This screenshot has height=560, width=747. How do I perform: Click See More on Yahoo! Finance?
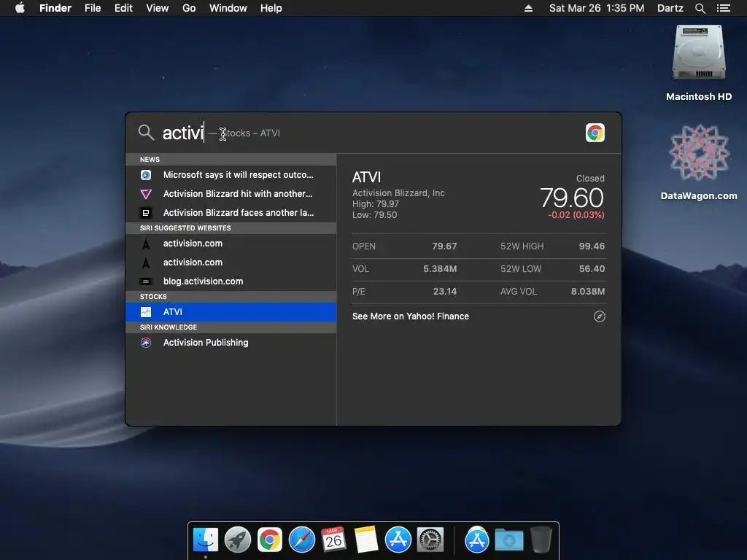pos(411,316)
